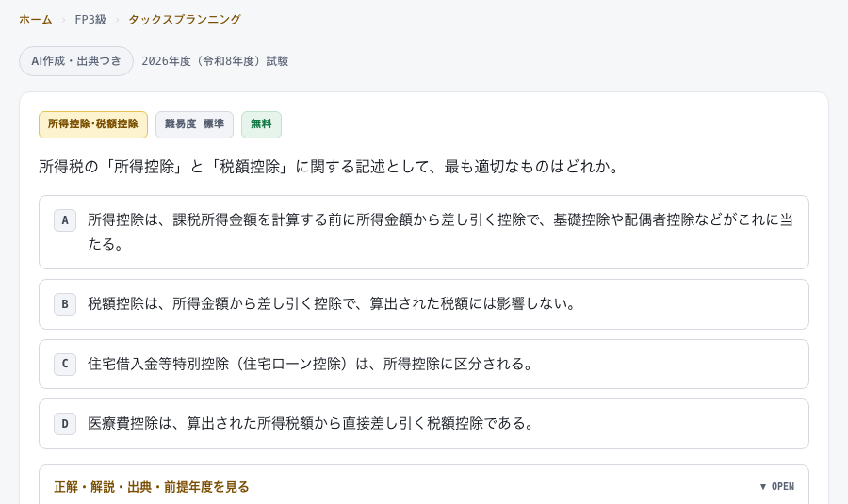Select answer option D about 医療費控除
Viewport: 848px width, 504px height.
pos(424,423)
